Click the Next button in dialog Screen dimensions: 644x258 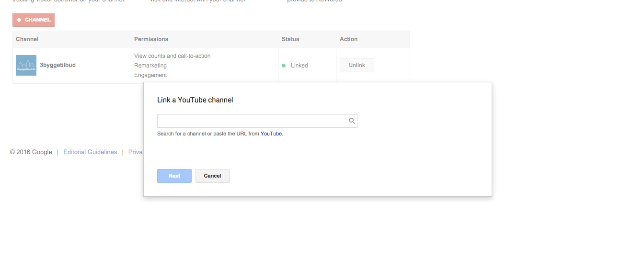pos(174,176)
